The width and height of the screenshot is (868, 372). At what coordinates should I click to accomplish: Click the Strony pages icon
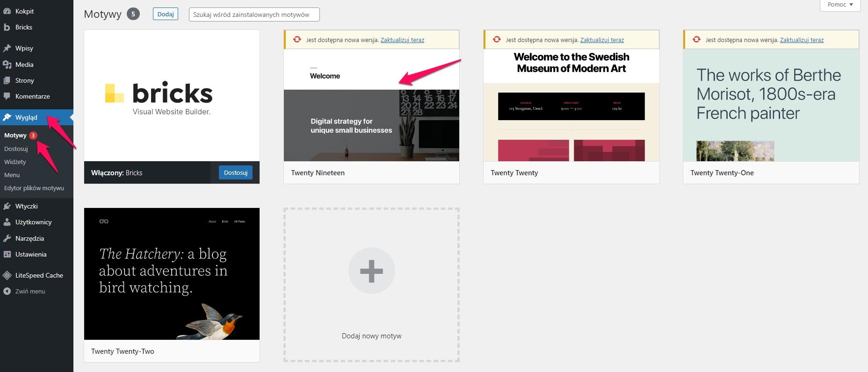tap(7, 80)
